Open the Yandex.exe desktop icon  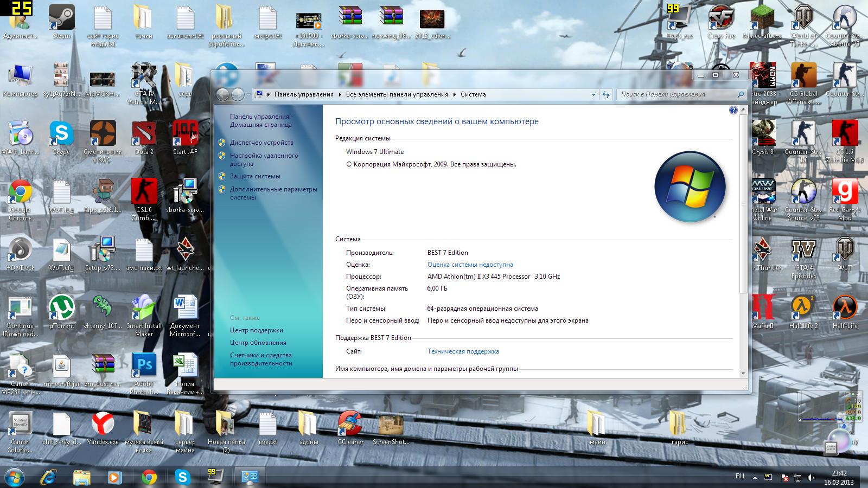[103, 428]
